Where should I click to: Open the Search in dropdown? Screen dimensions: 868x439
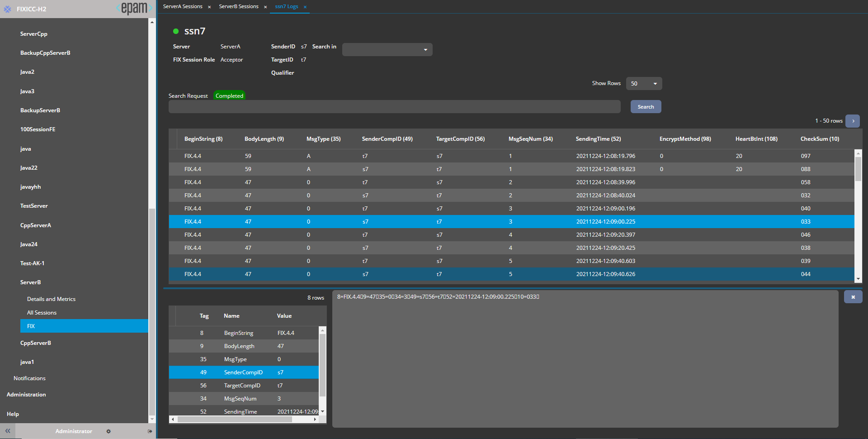387,49
